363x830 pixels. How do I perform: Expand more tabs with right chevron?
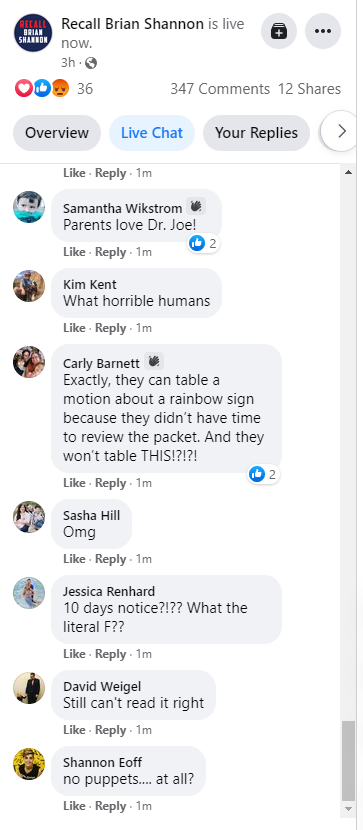pos(341,131)
